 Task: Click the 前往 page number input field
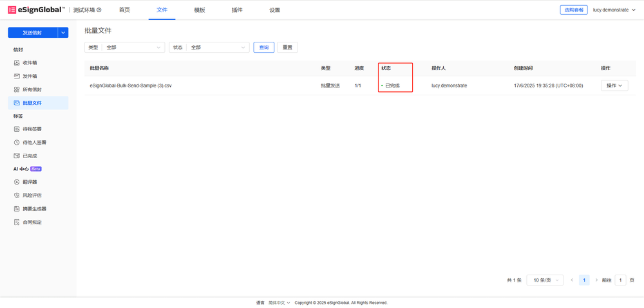(x=620, y=280)
